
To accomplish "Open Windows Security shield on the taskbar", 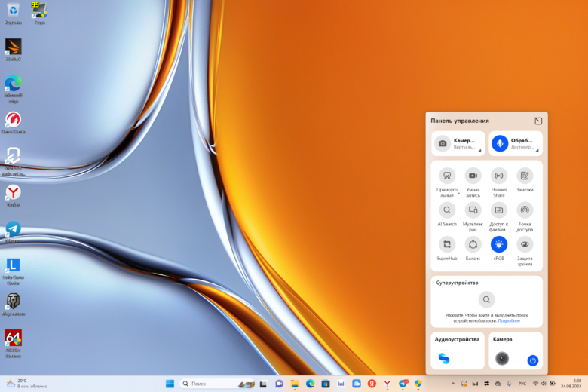I will [x=418, y=384].
